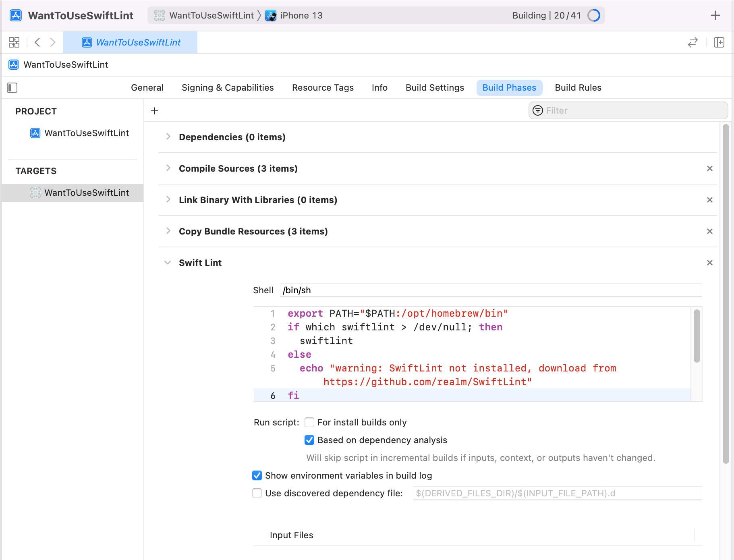Open the related items grid menu
Image resolution: width=734 pixels, height=560 pixels.
coord(14,42)
